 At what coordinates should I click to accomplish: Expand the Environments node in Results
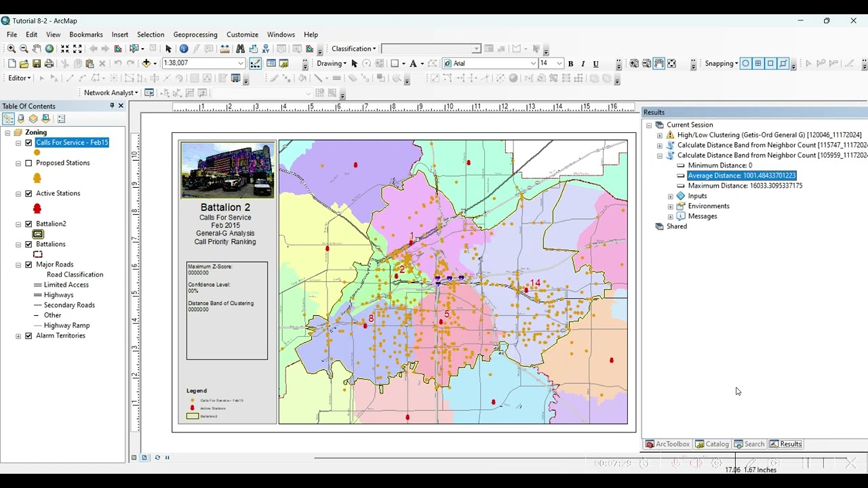pos(671,206)
